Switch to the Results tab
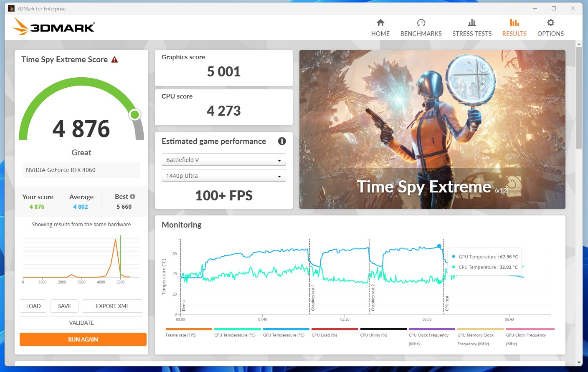Image resolution: width=588 pixels, height=372 pixels. pyautogui.click(x=514, y=28)
